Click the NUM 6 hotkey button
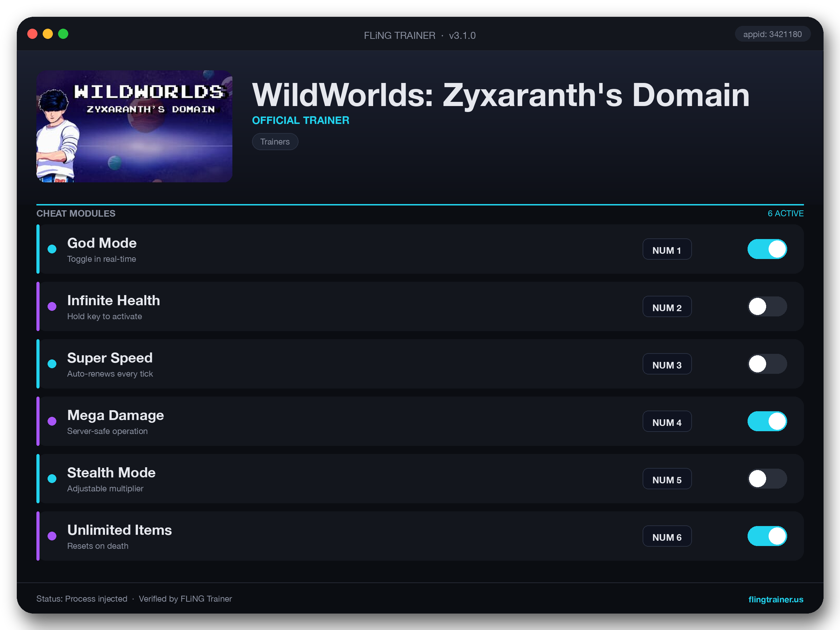Image resolution: width=840 pixels, height=630 pixels. pyautogui.click(x=667, y=536)
